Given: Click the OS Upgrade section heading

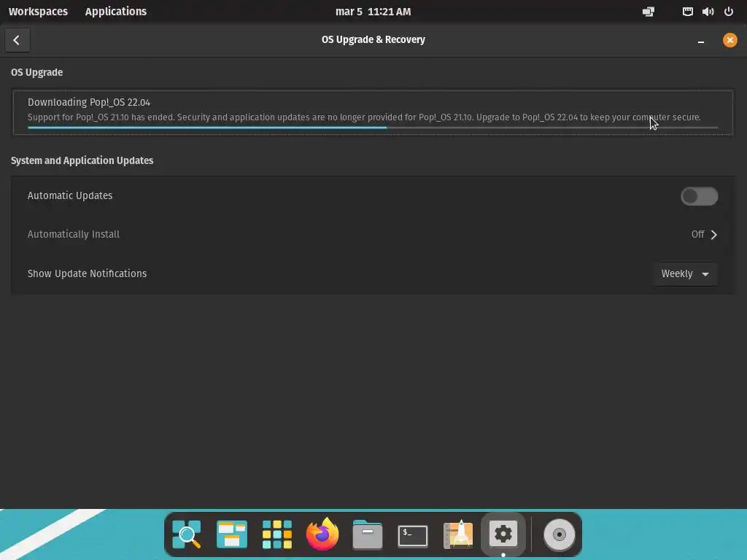Looking at the screenshot, I should [x=36, y=72].
